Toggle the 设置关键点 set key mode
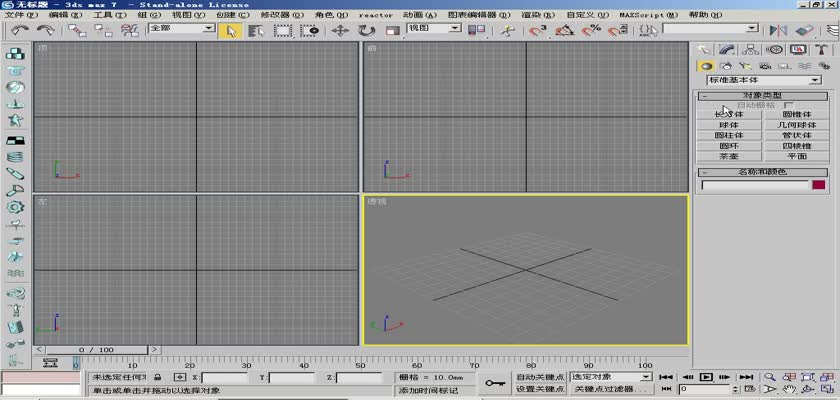This screenshot has width=840, height=400. click(x=541, y=389)
